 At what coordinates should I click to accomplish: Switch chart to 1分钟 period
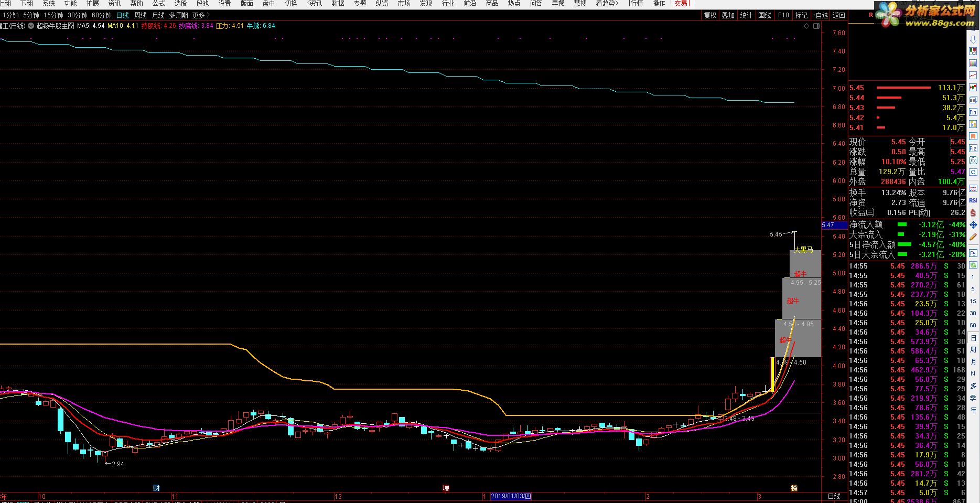(x=10, y=16)
